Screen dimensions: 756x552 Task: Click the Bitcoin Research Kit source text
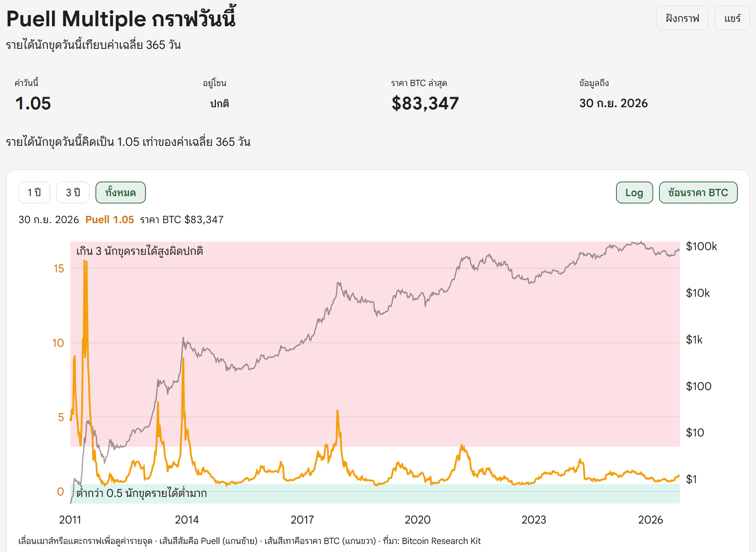[x=441, y=541]
